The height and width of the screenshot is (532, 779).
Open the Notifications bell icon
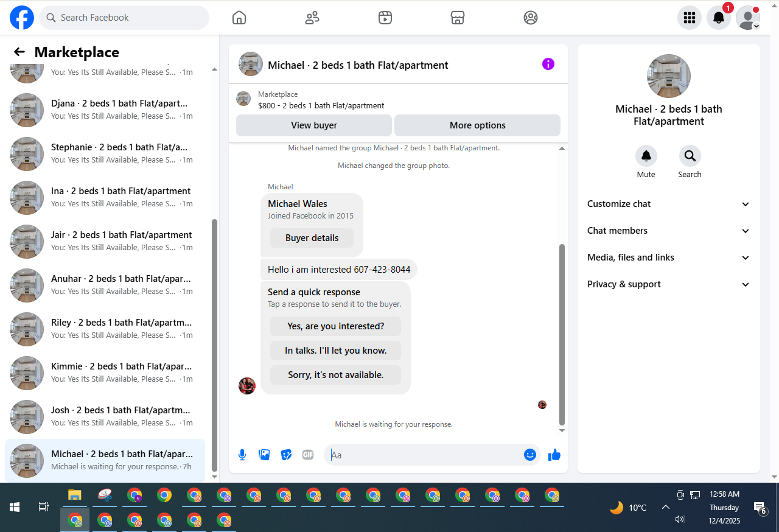point(719,18)
